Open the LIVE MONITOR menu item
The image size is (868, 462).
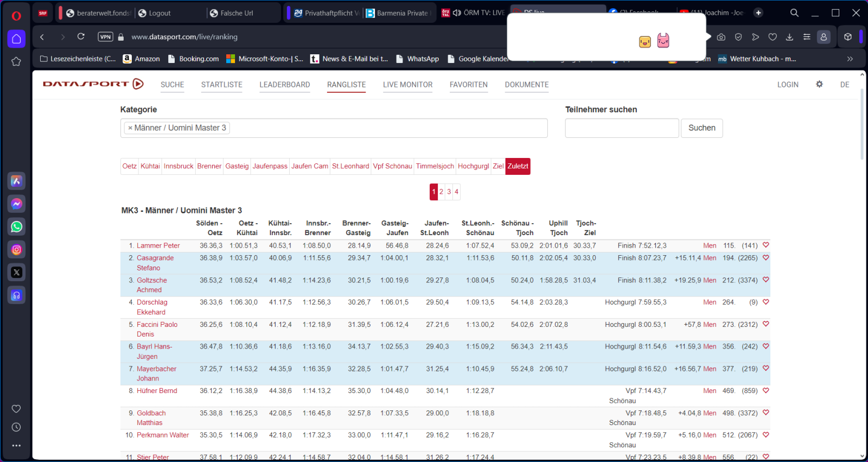[x=408, y=85]
